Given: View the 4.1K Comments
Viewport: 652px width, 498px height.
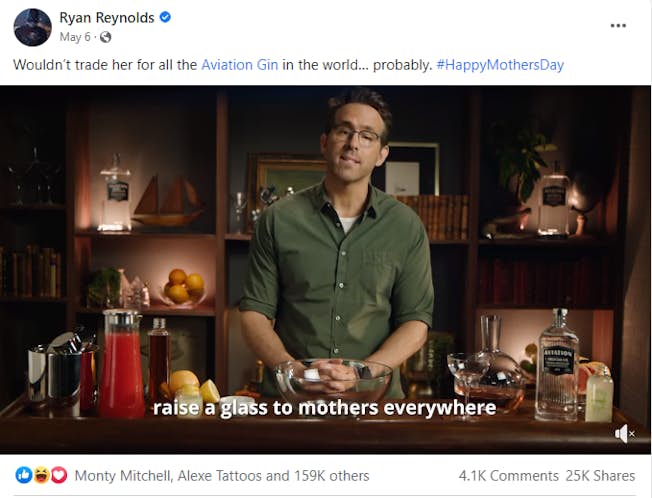Looking at the screenshot, I should tap(509, 476).
